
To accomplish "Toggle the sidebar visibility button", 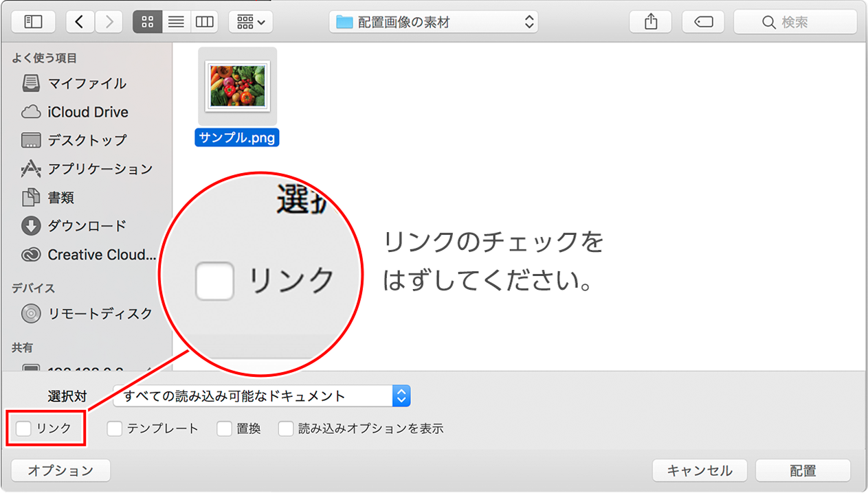I will click(33, 22).
